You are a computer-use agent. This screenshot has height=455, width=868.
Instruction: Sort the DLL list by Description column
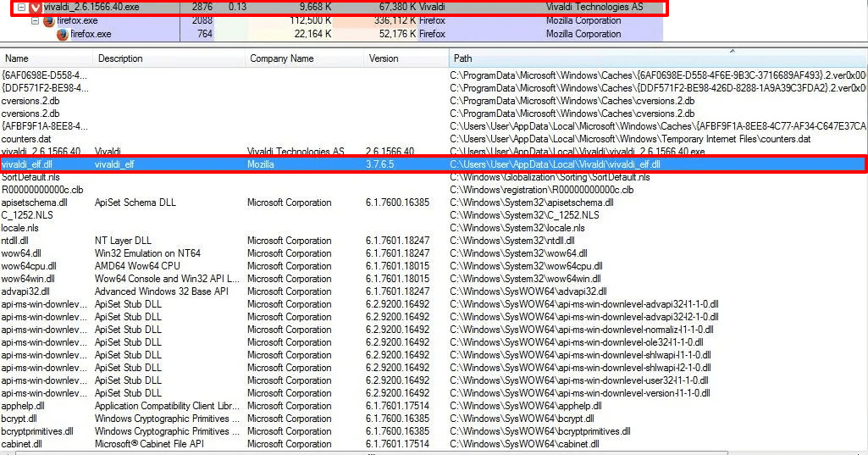click(x=169, y=58)
